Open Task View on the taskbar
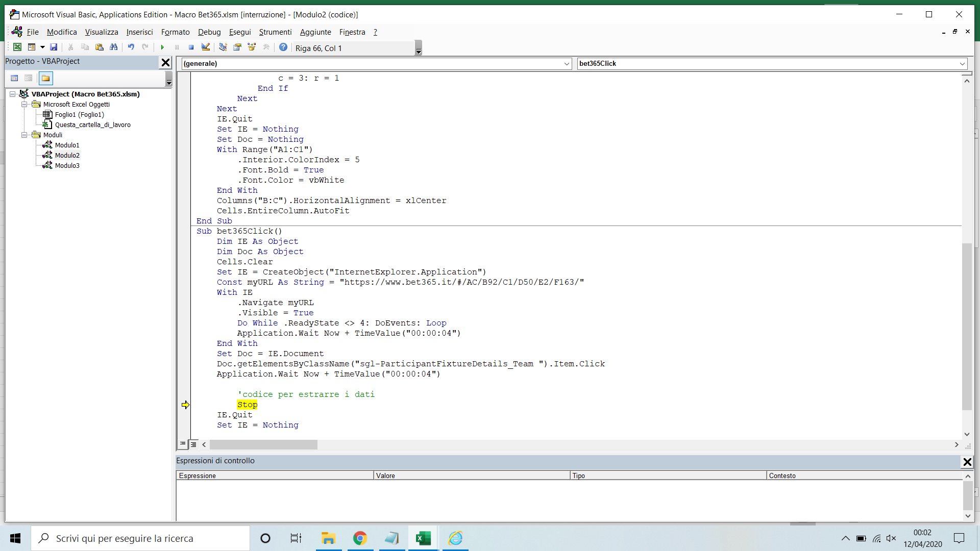Screen dimensions: 980x551 click(x=296, y=538)
